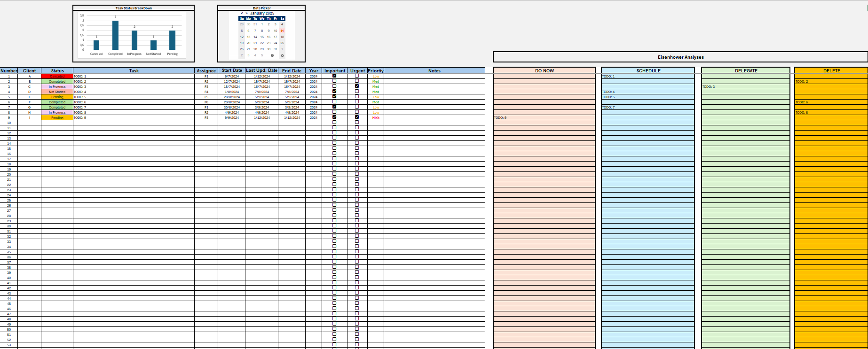Select the DELETE quadrant header

(831, 71)
